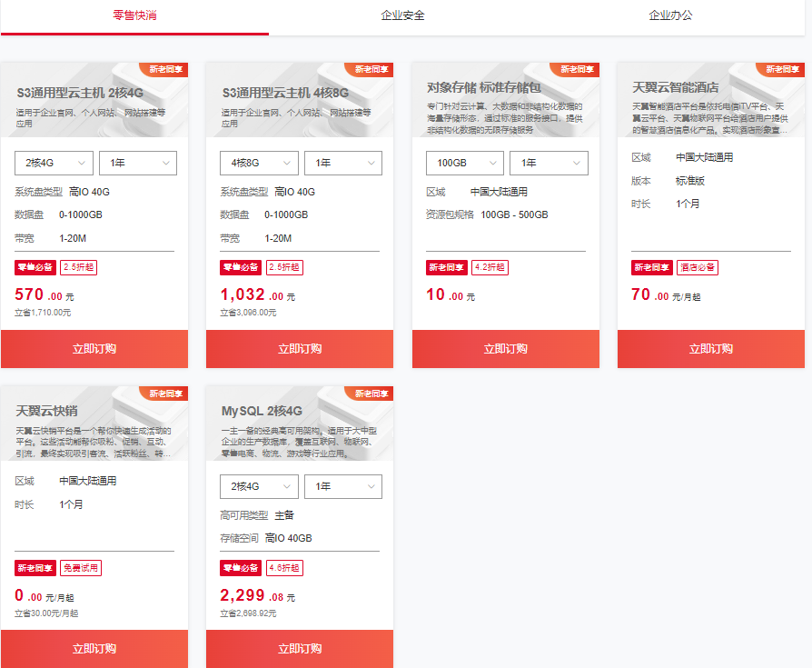Viewport: 812px width, 668px height.
Task: Click the MySQL card description paragraph
Action: coord(300,442)
